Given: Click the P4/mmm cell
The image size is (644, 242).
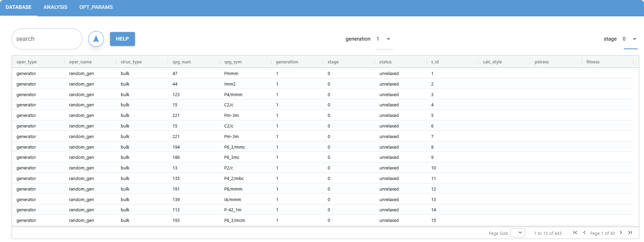Looking at the screenshot, I should 246,94.
